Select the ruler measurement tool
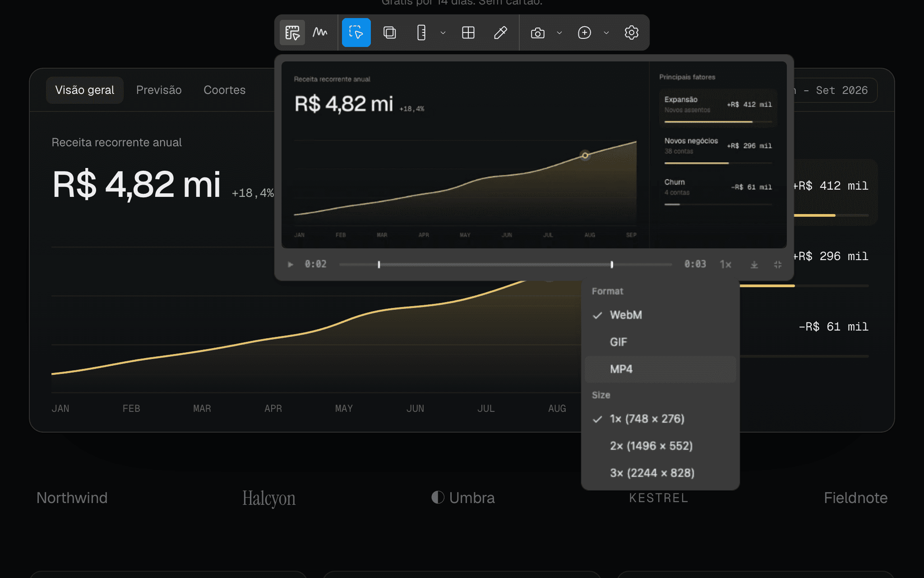This screenshot has width=924, height=578. pos(421,33)
